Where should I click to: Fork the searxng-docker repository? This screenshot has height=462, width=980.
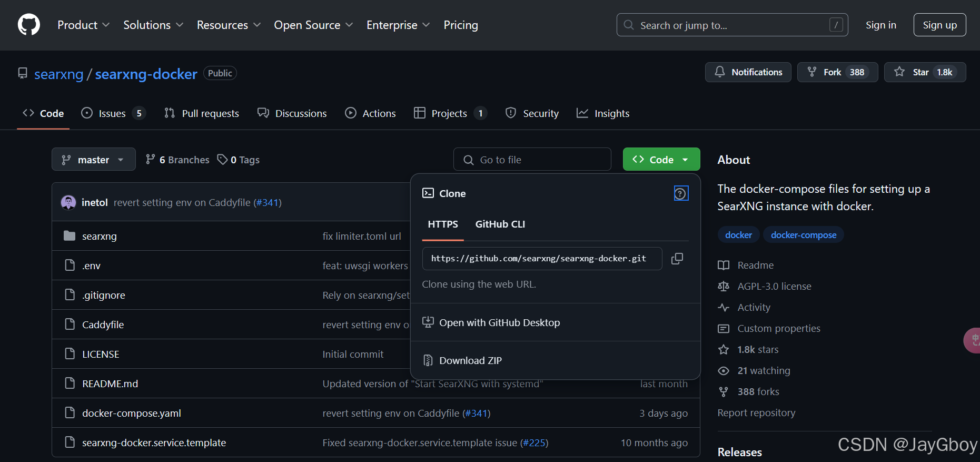pyautogui.click(x=837, y=72)
